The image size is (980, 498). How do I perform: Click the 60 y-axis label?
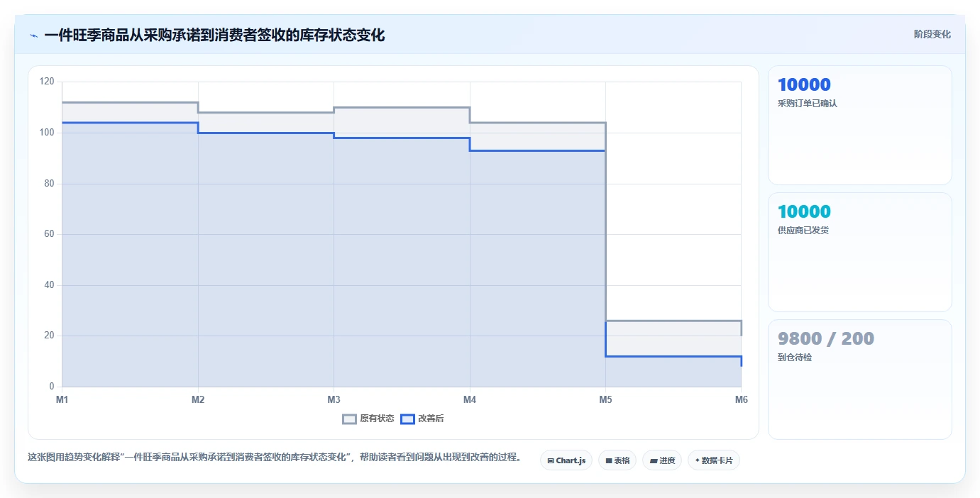pyautogui.click(x=49, y=234)
